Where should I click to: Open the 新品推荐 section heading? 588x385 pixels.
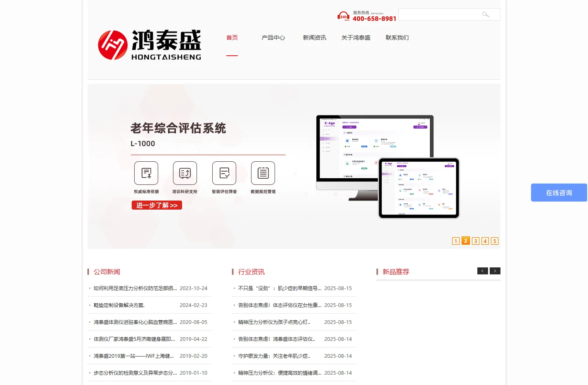(396, 272)
